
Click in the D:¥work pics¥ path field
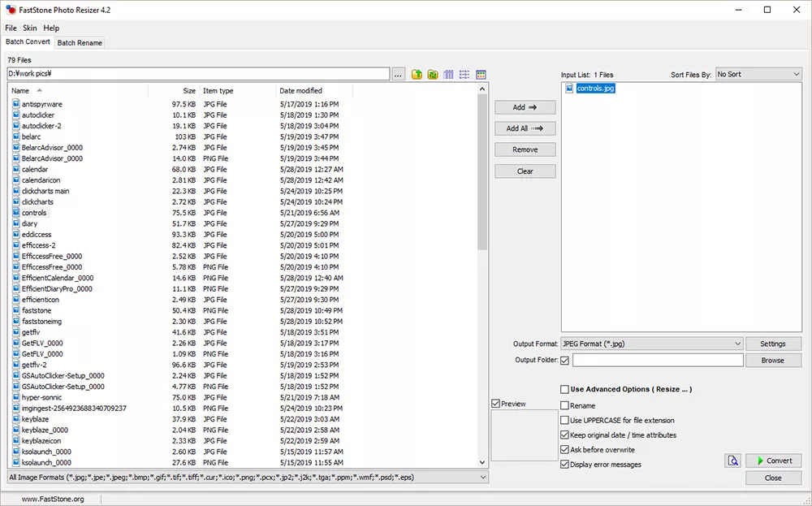[198, 74]
